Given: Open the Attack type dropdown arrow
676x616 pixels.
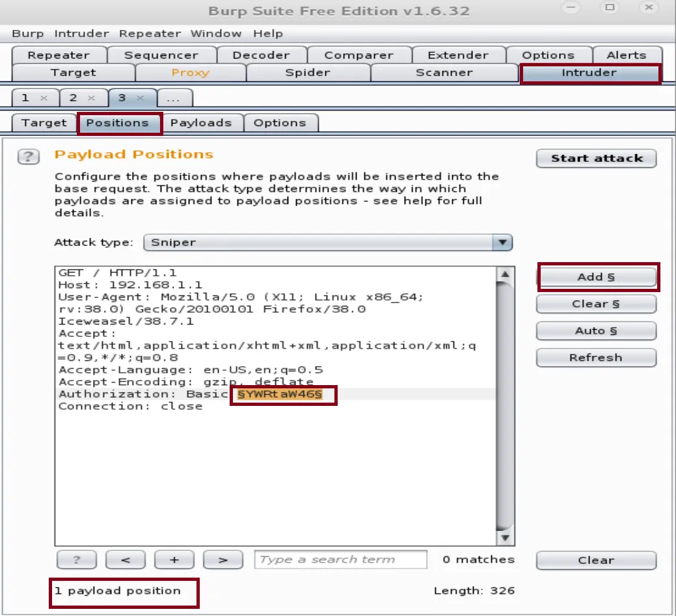Looking at the screenshot, I should [x=502, y=242].
